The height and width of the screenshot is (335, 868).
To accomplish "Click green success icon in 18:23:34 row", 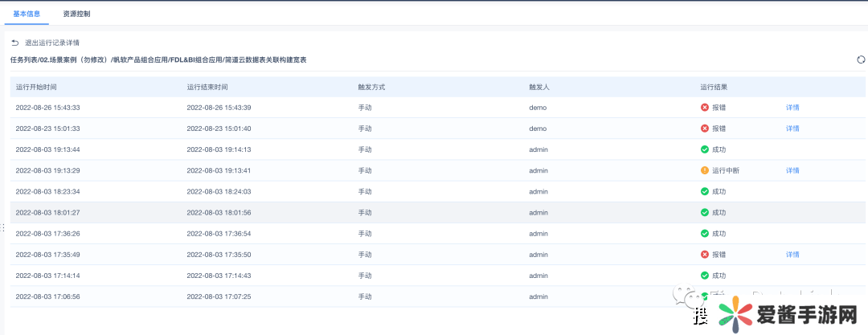I will (x=705, y=191).
